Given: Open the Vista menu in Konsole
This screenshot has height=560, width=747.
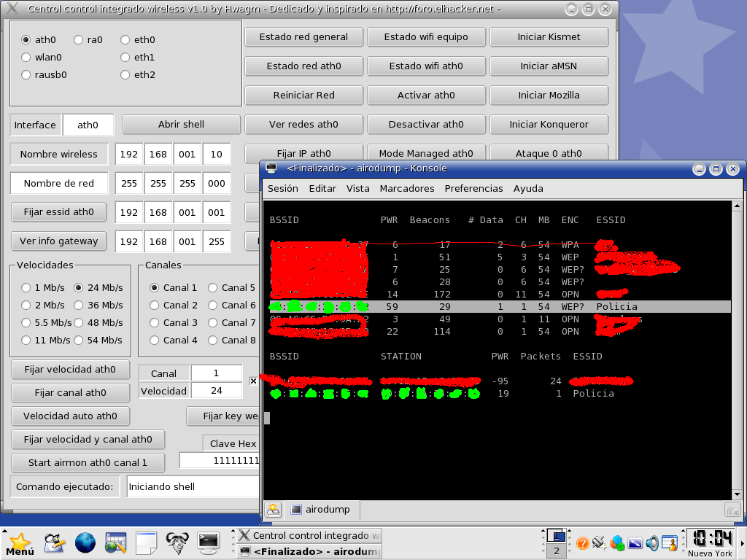Looking at the screenshot, I should pyautogui.click(x=357, y=189).
